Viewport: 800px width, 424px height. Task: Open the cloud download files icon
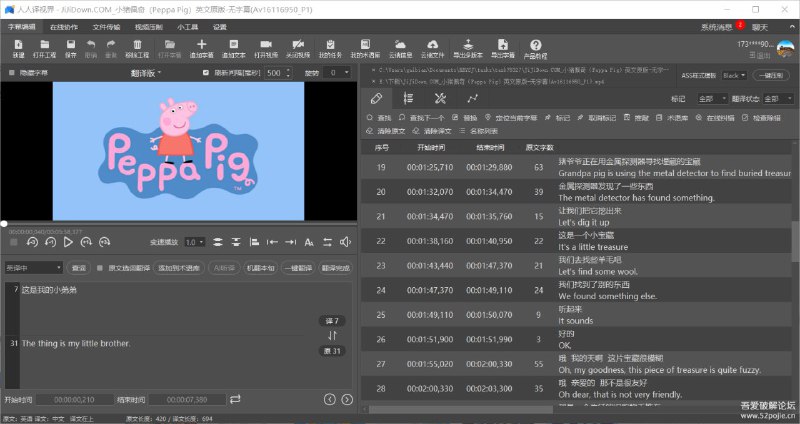[x=432, y=48]
